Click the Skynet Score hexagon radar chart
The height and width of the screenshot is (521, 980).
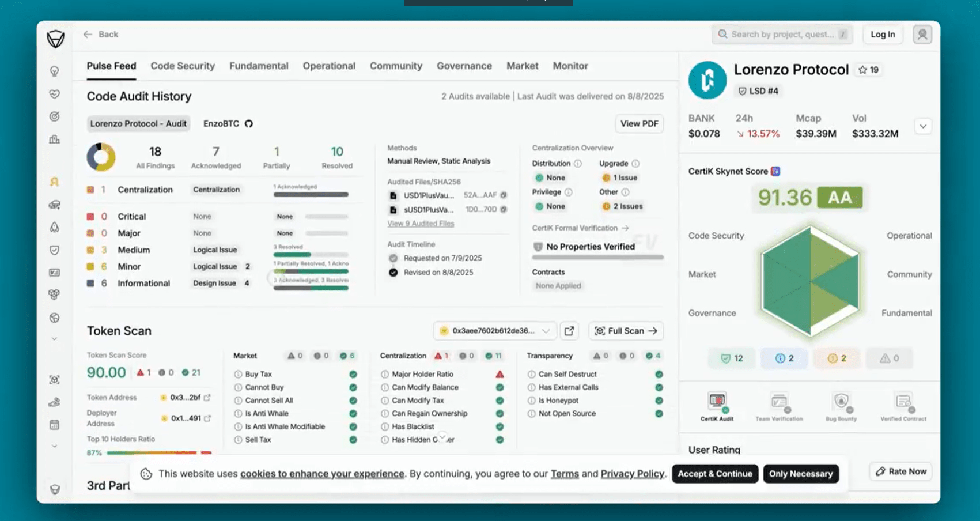810,281
